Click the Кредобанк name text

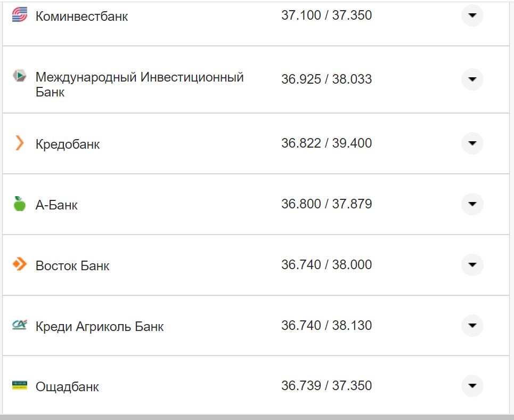[x=67, y=143]
